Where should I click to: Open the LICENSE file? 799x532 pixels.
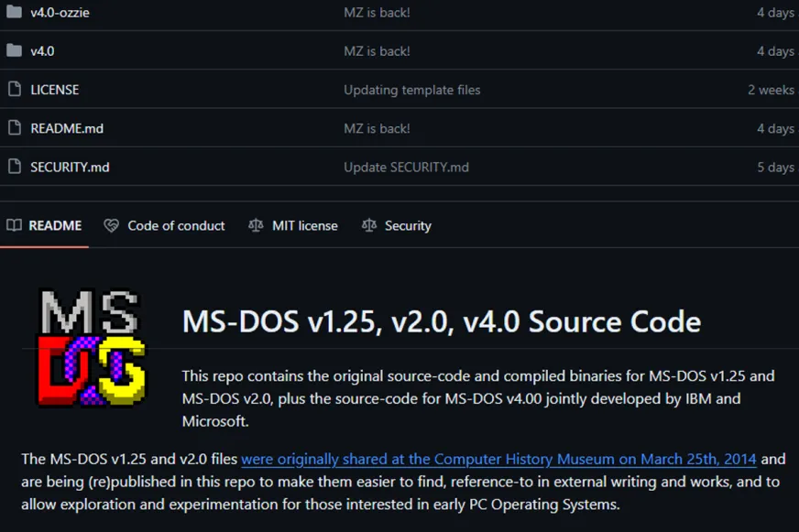tap(55, 90)
